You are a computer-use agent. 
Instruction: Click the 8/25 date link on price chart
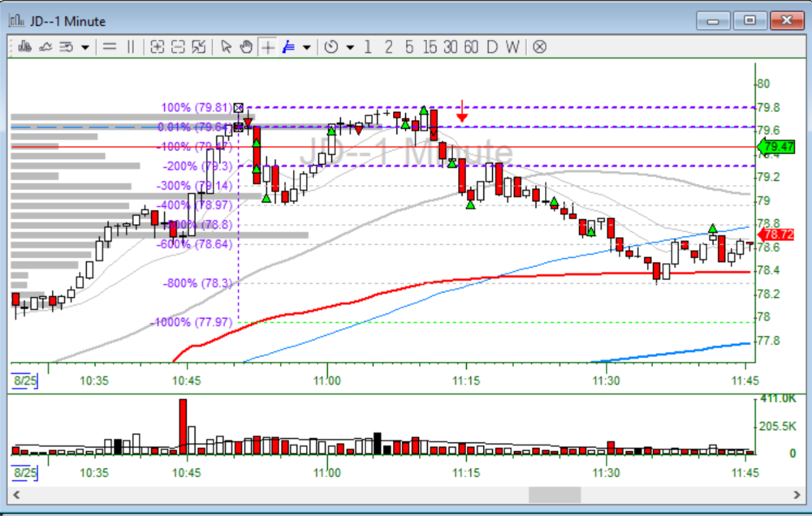[24, 380]
